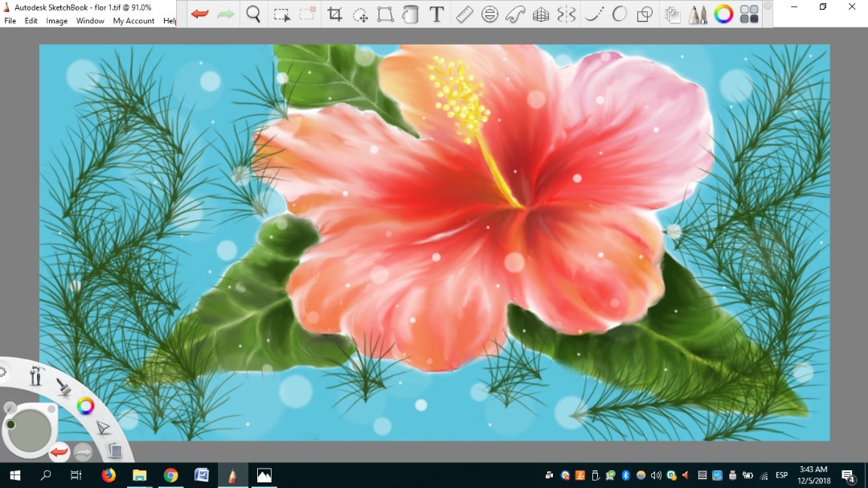Expand the lagoon color wheel menu

(85, 406)
